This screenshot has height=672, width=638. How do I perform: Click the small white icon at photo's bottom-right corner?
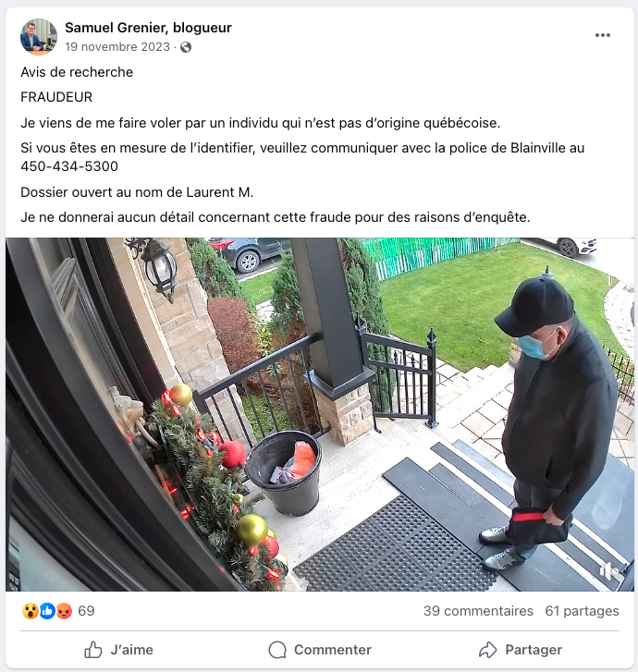(x=609, y=570)
